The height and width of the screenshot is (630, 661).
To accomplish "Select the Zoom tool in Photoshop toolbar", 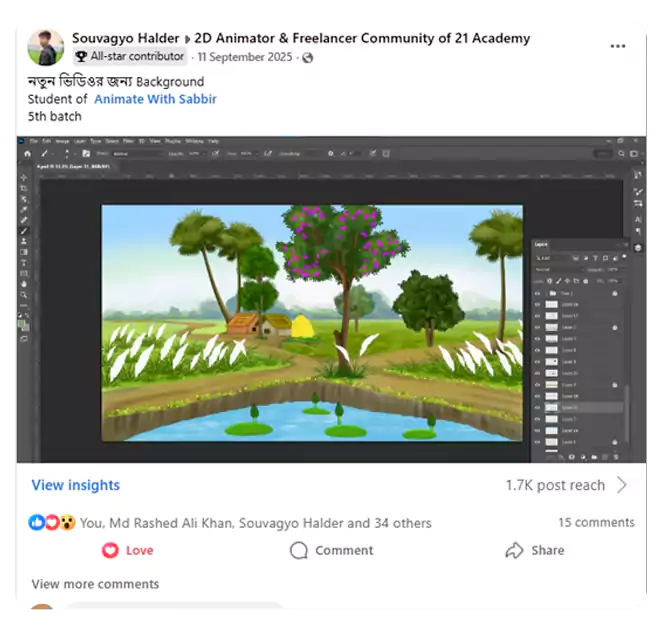I will click(x=23, y=295).
